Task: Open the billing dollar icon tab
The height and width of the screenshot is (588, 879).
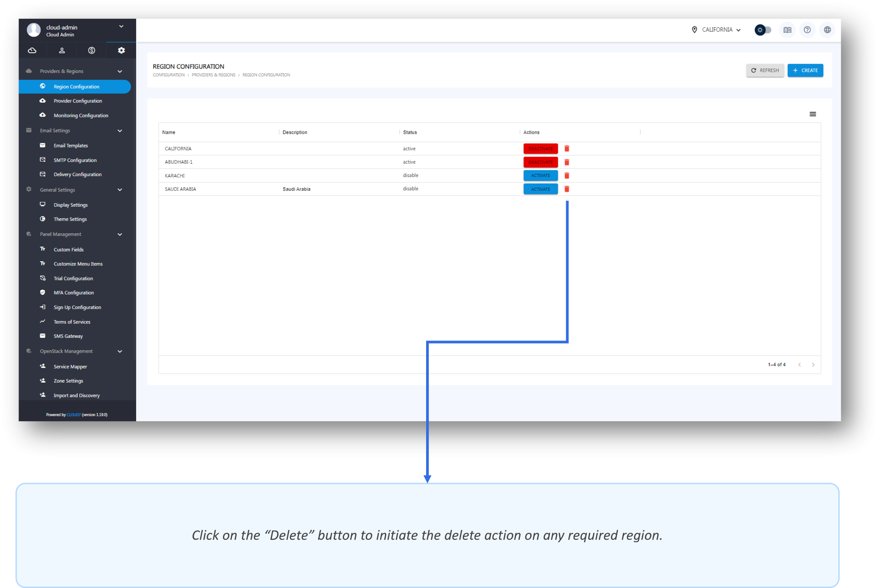Action: (91, 50)
